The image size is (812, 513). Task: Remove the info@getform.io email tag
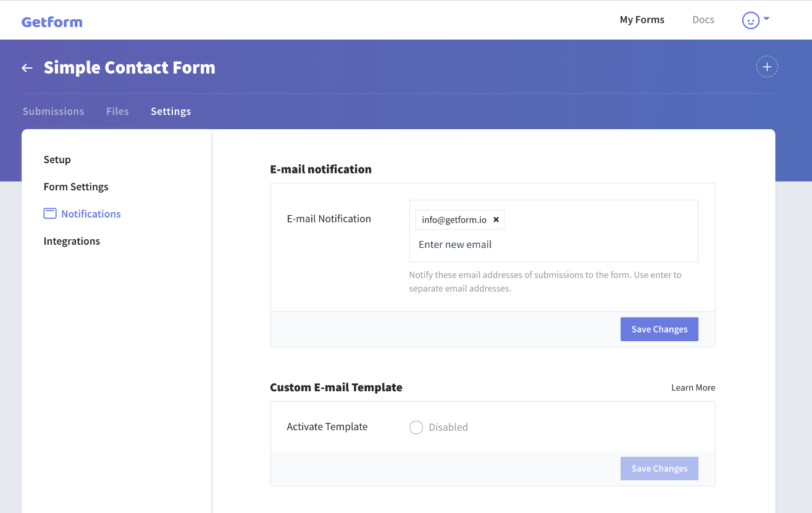pyautogui.click(x=496, y=219)
